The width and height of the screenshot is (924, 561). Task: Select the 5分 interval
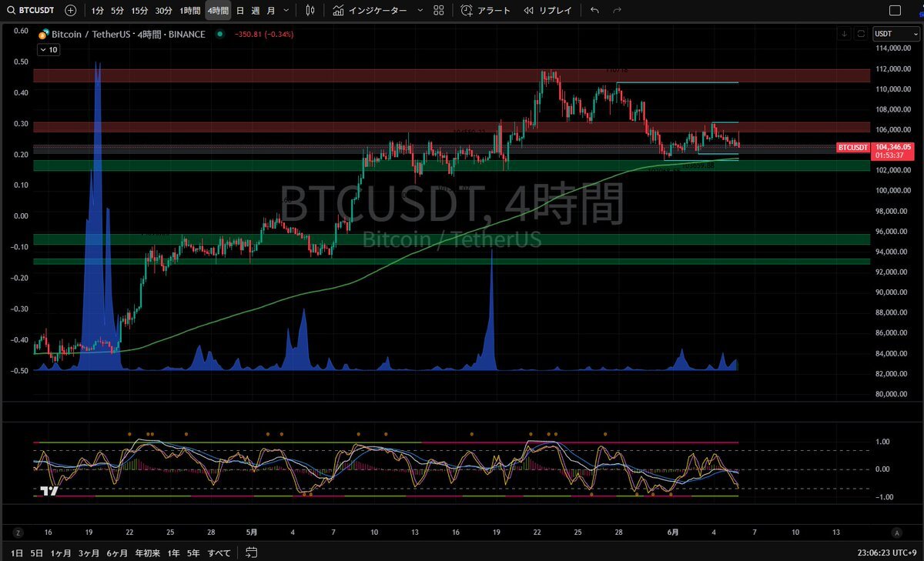[x=117, y=11]
